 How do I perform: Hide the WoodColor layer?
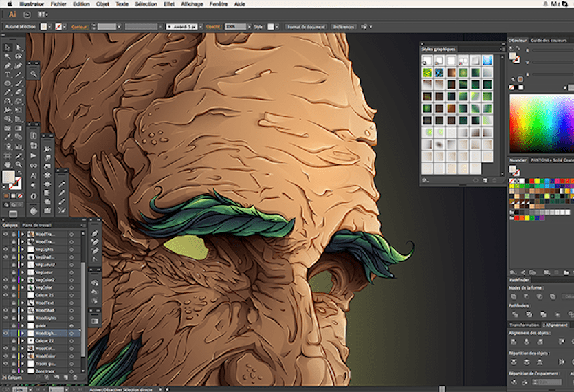[5, 356]
